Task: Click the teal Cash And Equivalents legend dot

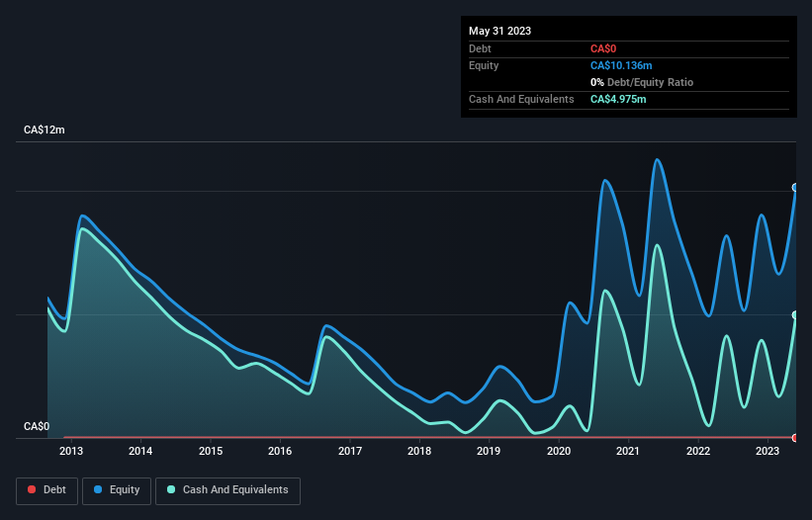Action: [x=171, y=489]
